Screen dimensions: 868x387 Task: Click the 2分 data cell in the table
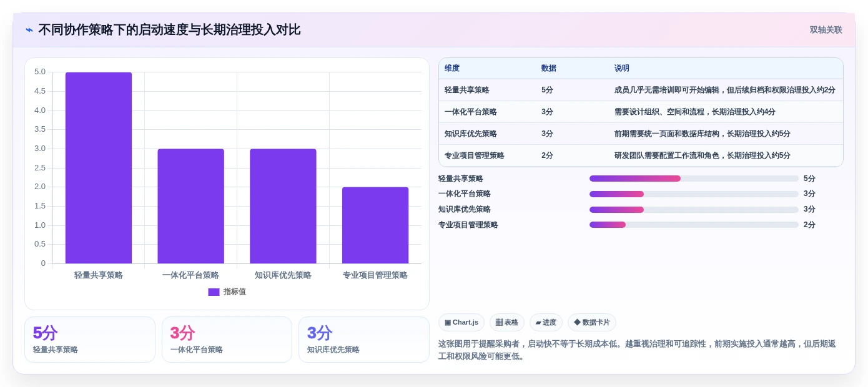548,155
